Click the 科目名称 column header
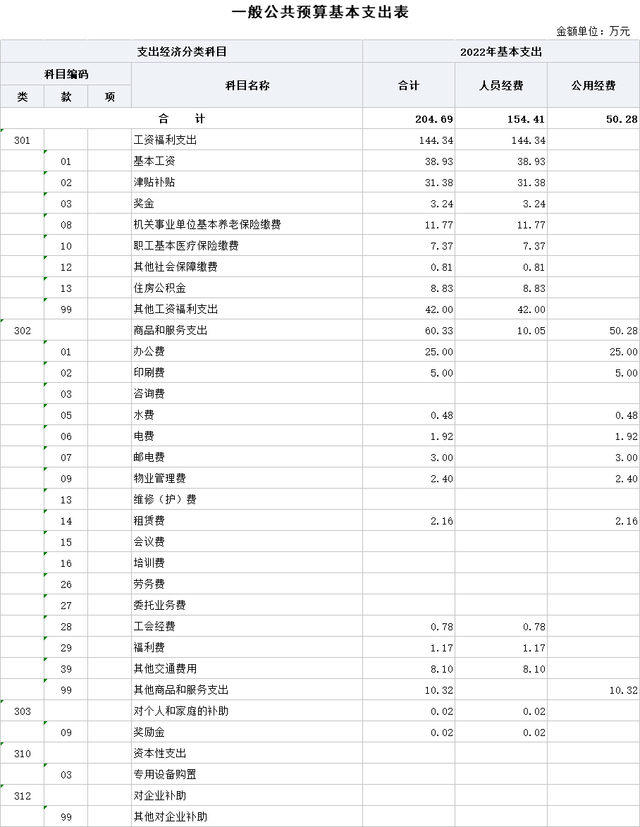Viewport: 640px width, 827px height. point(246,86)
